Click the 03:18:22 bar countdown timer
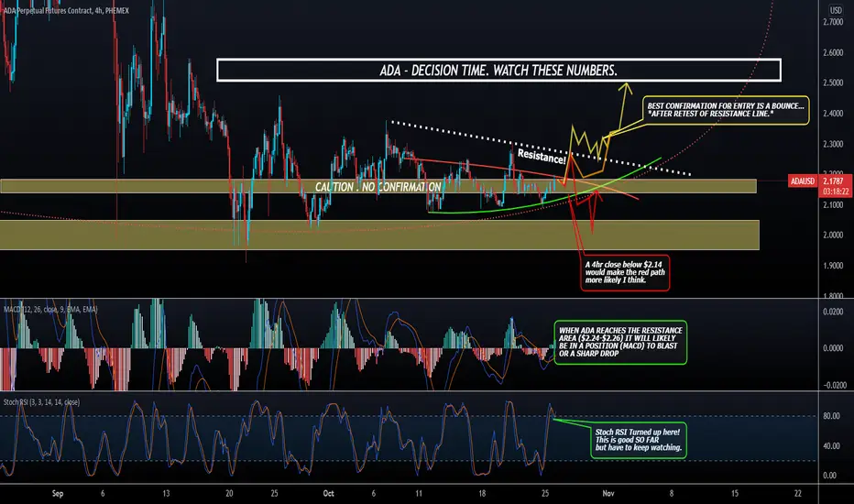 pyautogui.click(x=835, y=192)
